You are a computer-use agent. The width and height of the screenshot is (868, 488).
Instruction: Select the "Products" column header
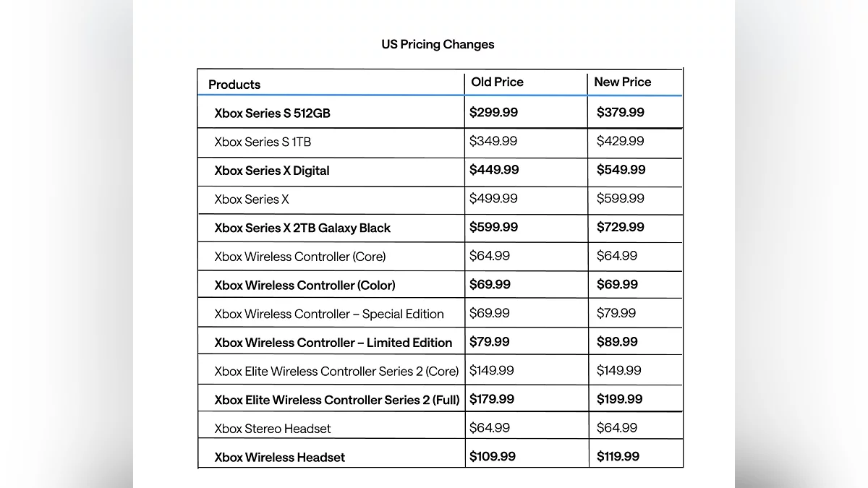[234, 85]
